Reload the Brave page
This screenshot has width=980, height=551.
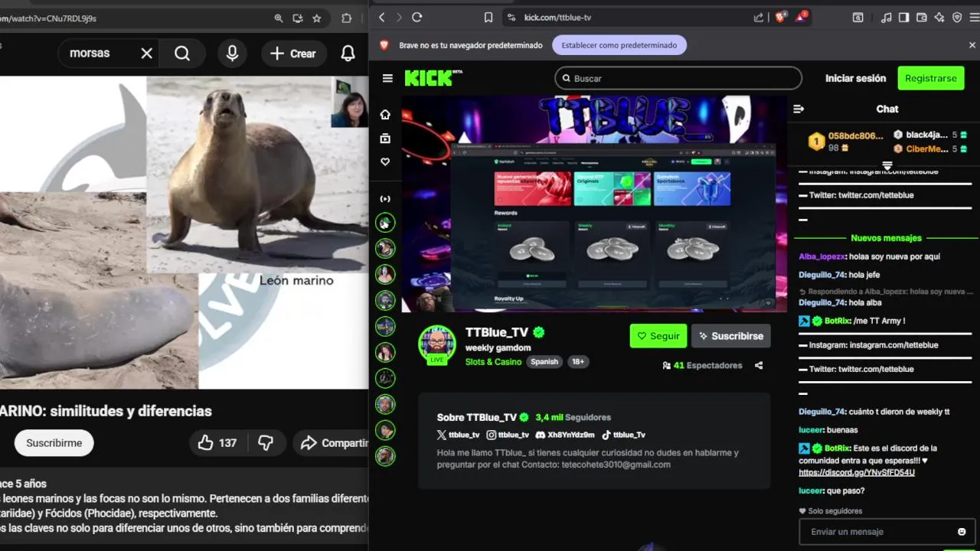(417, 18)
